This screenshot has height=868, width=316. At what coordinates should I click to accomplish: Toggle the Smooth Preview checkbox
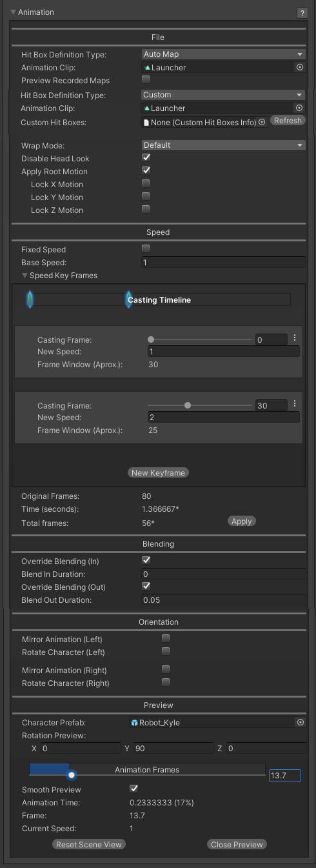click(x=134, y=789)
